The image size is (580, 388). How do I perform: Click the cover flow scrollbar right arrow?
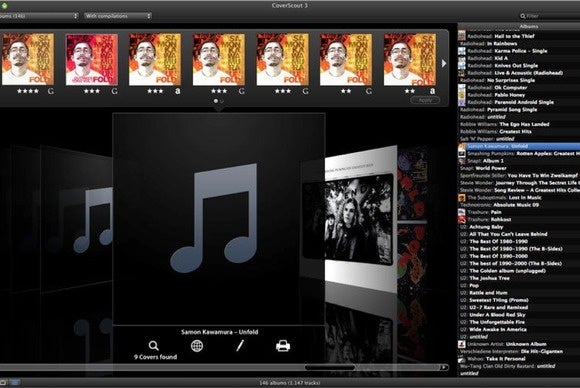click(444, 367)
